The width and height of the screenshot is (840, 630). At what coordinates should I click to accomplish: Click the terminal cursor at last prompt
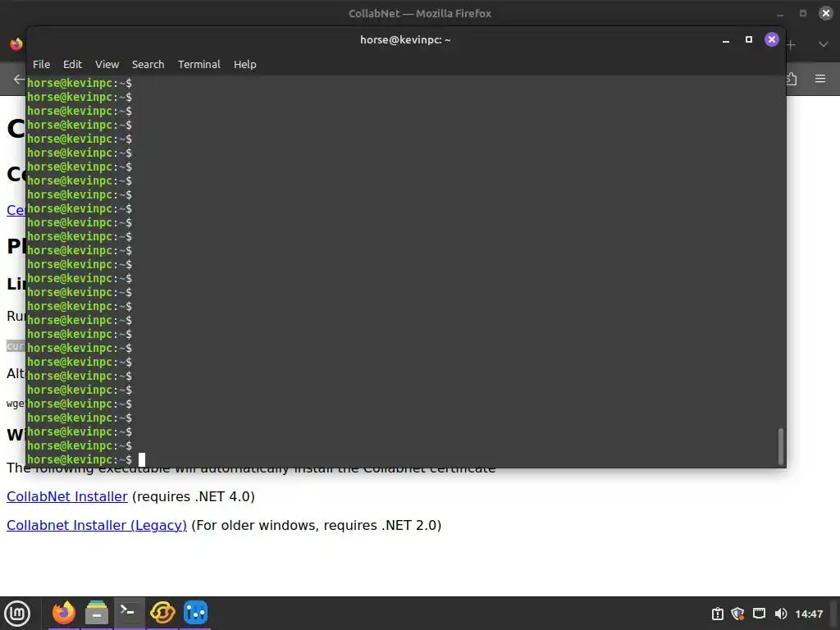point(142,459)
